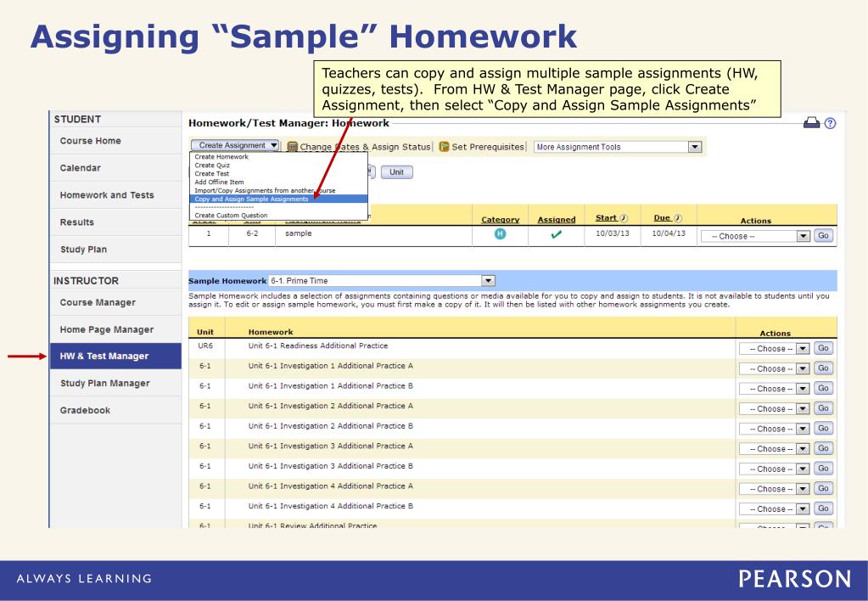Click Go for the sample assignment row

click(x=823, y=235)
